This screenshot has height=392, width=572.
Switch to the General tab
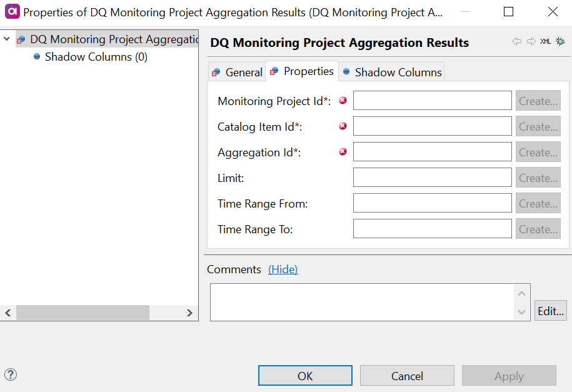pyautogui.click(x=237, y=72)
